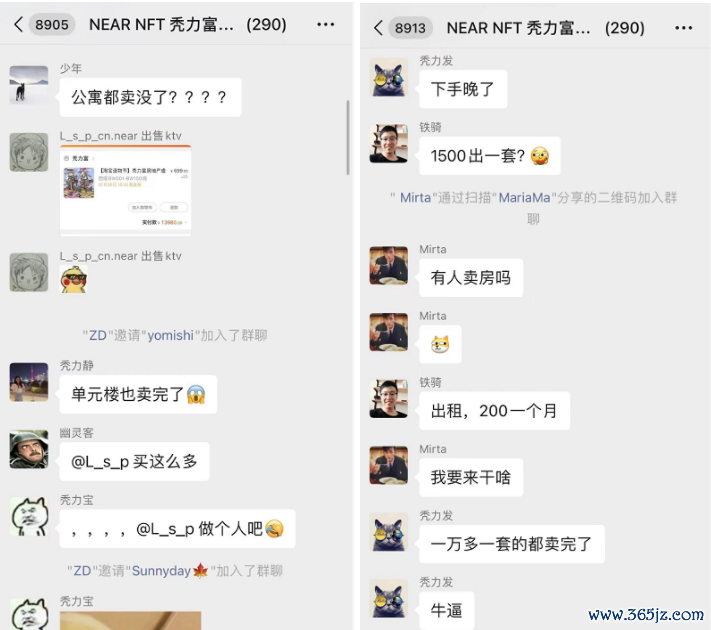Tap the back arrow beside 8905
This screenshot has height=630, width=711.
[x=18, y=24]
